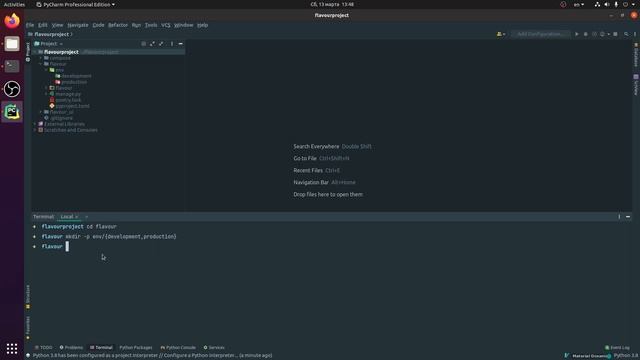640x360 pixels.
Task: Expand the compose folder
Action: [41, 58]
